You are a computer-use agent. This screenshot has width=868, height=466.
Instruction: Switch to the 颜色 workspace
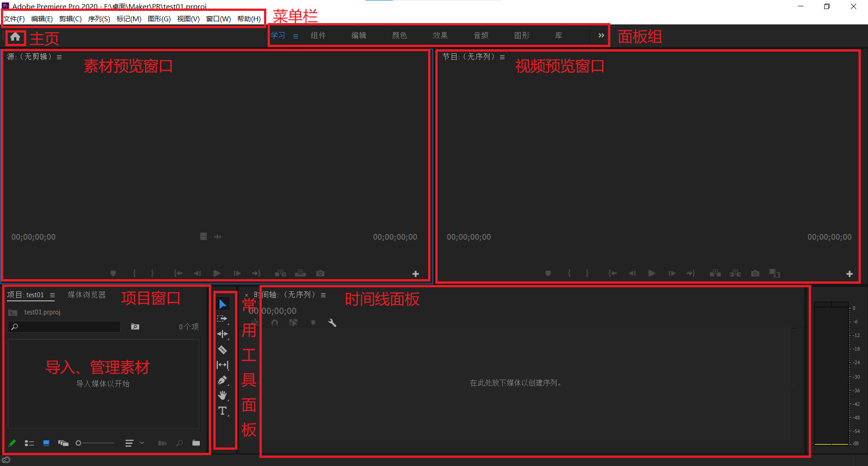(x=400, y=35)
